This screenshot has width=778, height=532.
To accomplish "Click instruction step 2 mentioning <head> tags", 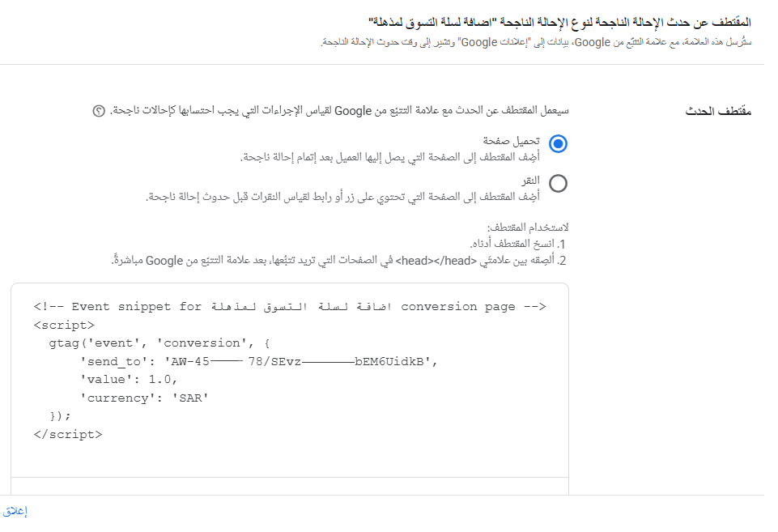I will click(340, 260).
